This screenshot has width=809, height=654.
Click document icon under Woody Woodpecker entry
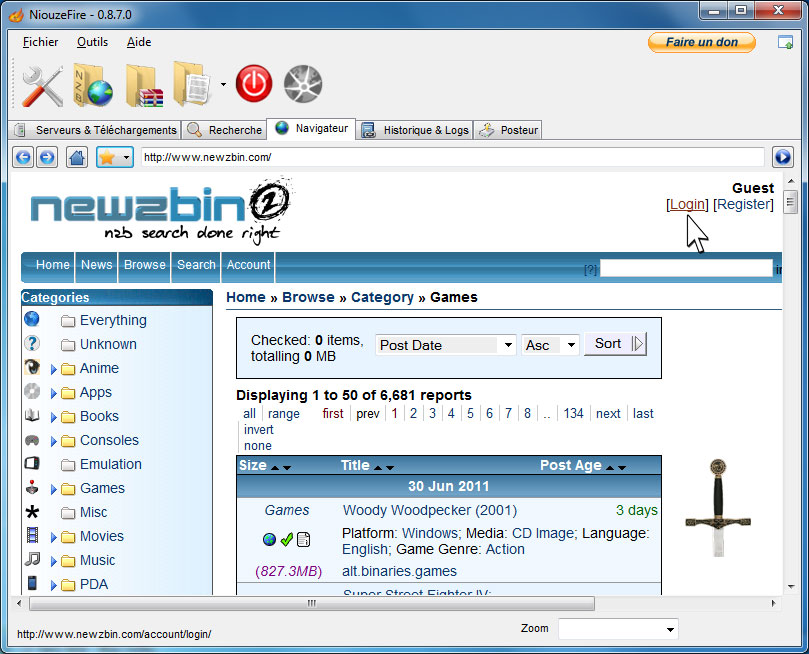point(304,539)
